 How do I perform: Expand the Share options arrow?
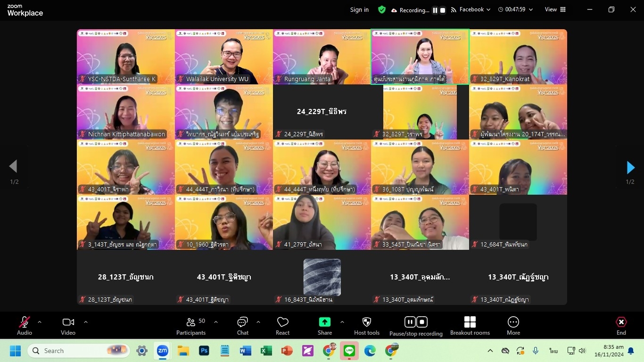pos(342,322)
